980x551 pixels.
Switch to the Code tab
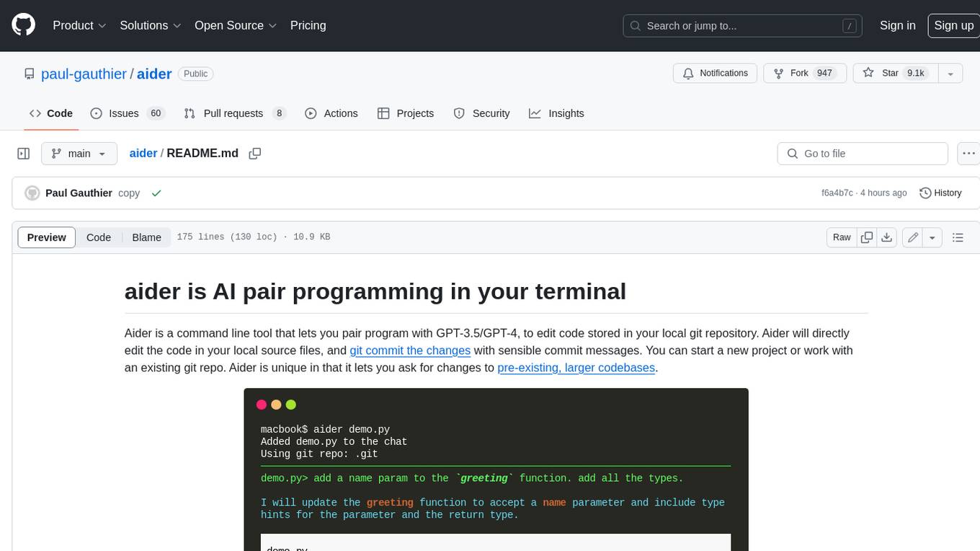50,113
